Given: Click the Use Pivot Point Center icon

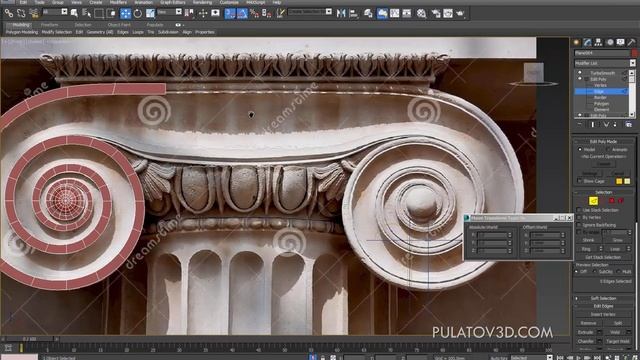Looking at the screenshot, I should [x=189, y=13].
